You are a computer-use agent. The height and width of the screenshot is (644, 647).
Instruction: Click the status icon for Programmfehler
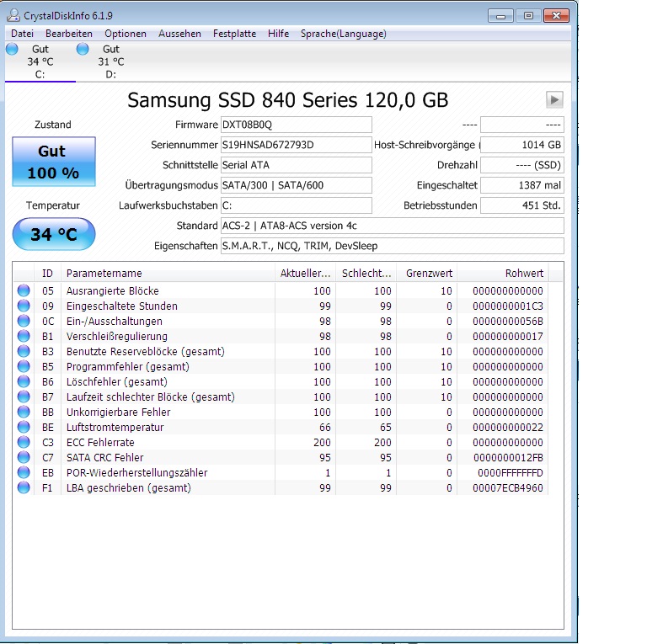click(x=24, y=366)
